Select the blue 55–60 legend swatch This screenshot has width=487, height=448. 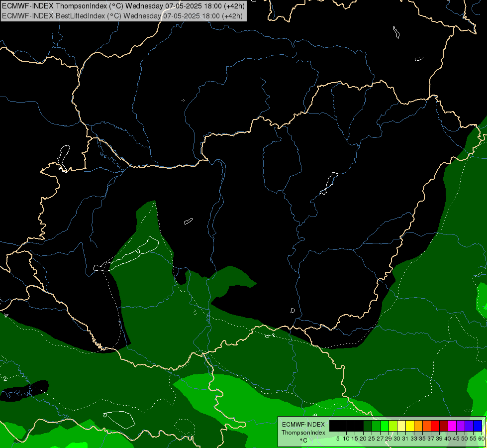pyautogui.click(x=478, y=426)
